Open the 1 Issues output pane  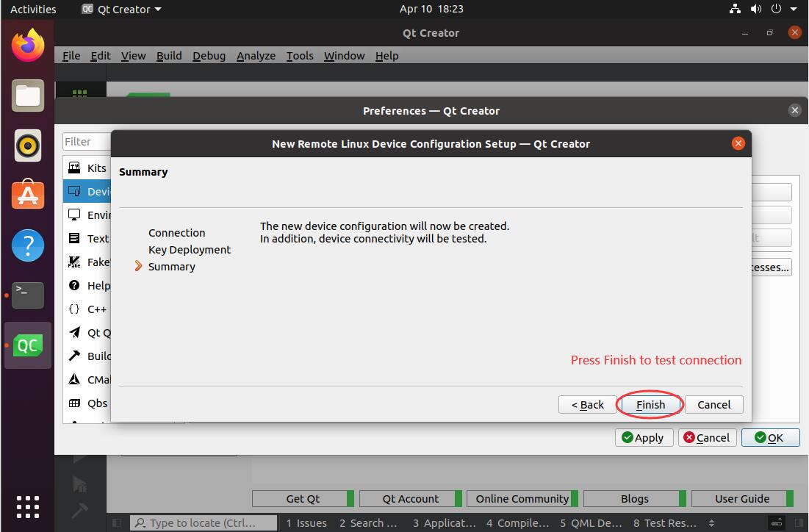pyautogui.click(x=306, y=522)
